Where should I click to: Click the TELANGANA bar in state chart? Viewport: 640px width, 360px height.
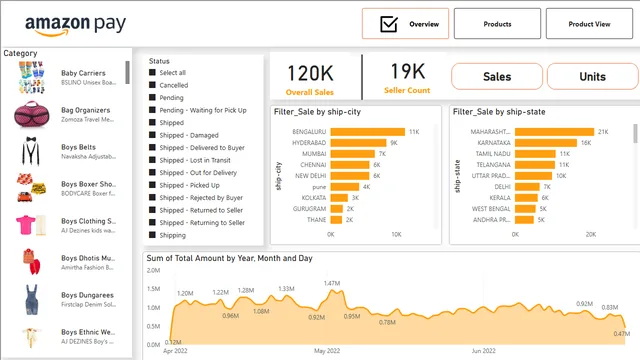[535, 165]
